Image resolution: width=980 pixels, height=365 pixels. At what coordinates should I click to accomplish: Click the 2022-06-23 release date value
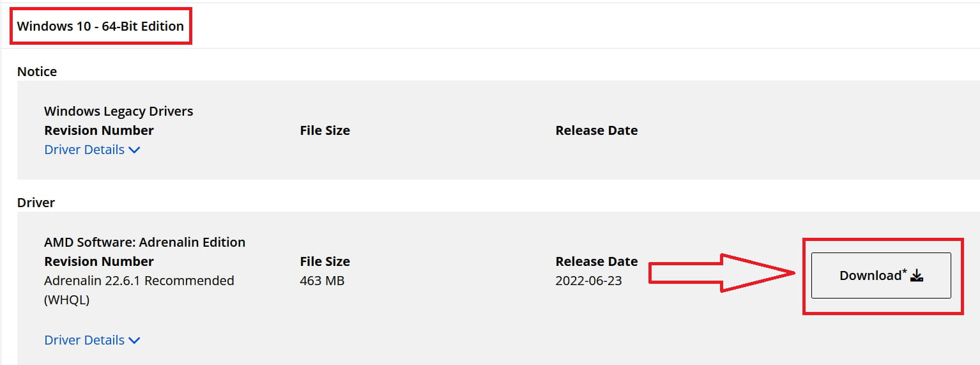(x=588, y=281)
